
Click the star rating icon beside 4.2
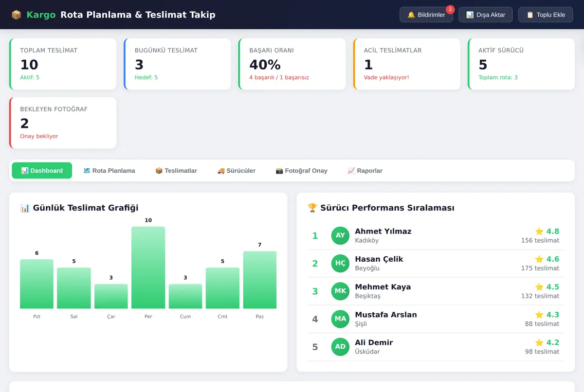(x=539, y=342)
